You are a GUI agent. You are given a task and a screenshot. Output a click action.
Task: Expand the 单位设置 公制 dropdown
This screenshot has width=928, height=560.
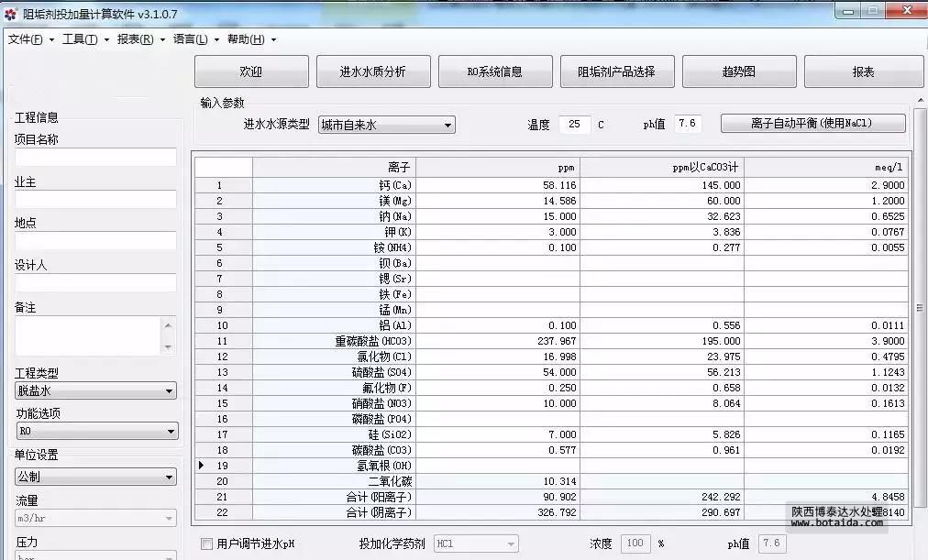point(95,477)
